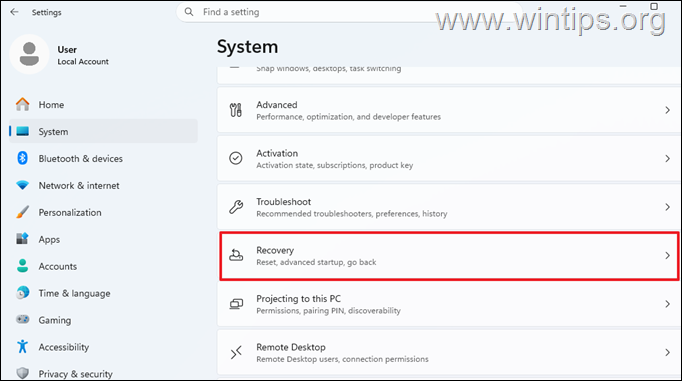Expand the Advanced row chevron
The height and width of the screenshot is (381, 682).
click(667, 110)
